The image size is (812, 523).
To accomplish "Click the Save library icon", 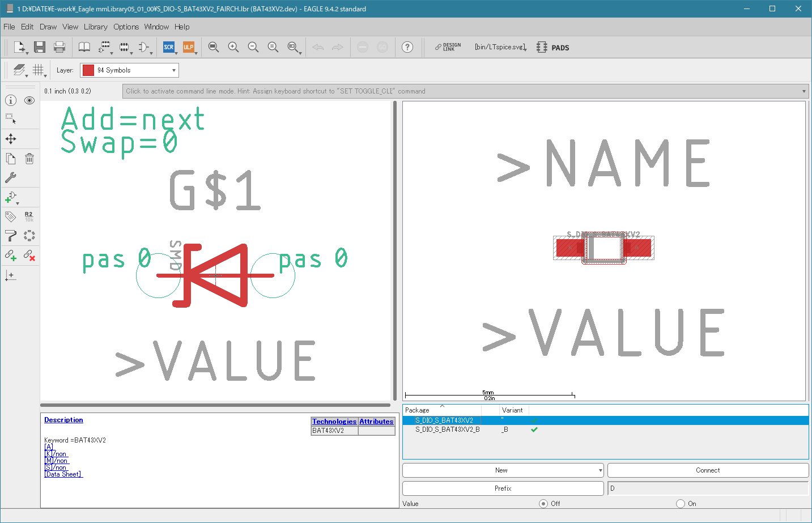I will tap(39, 47).
